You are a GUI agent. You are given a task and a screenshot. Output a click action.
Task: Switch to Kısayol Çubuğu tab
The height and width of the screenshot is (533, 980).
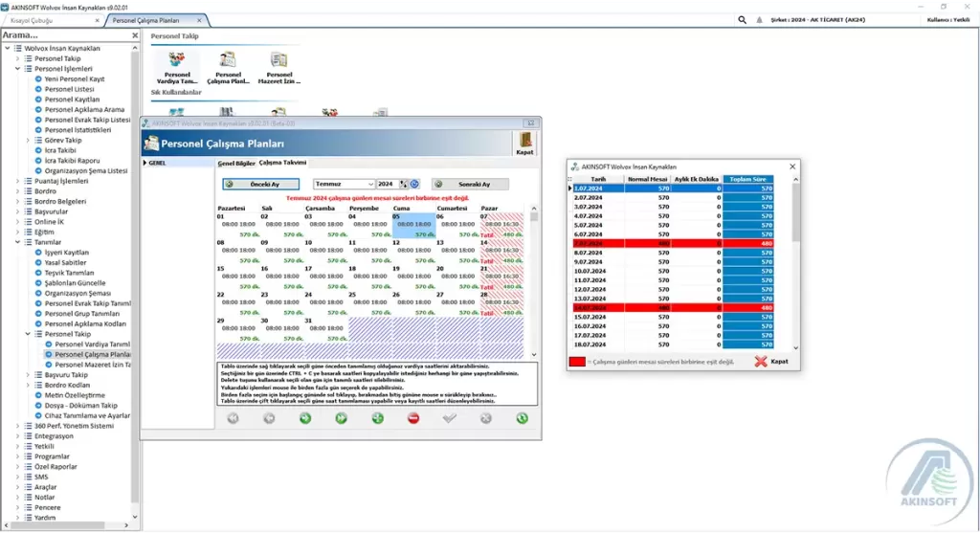52,21
